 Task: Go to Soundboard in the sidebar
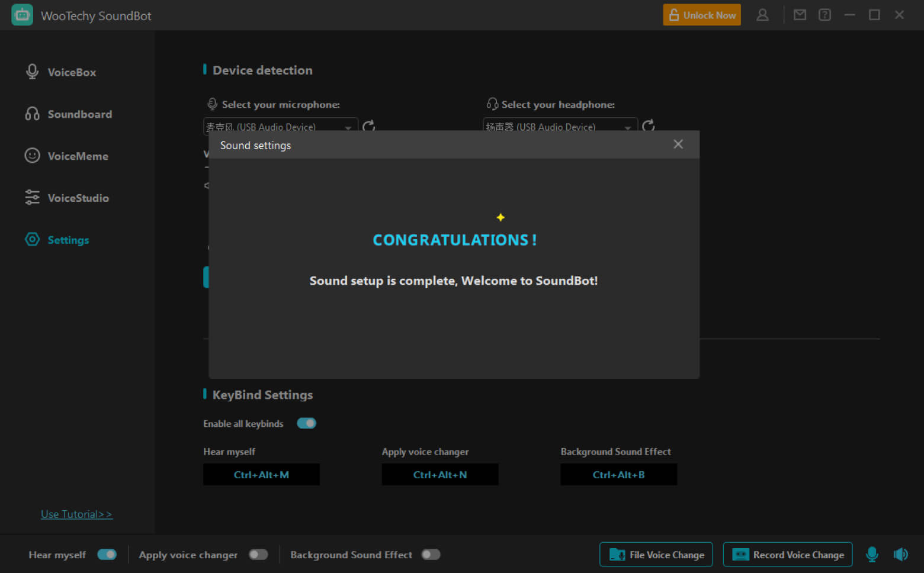79,114
